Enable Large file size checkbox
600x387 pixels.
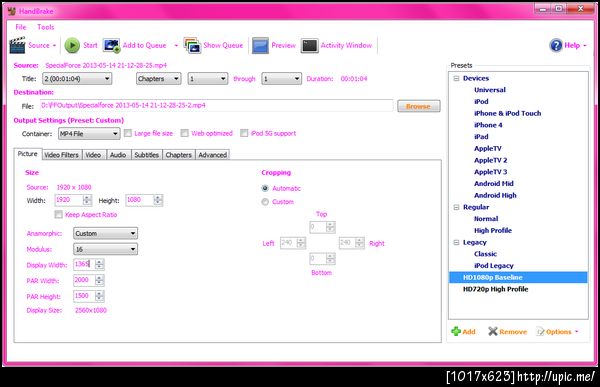[128, 133]
